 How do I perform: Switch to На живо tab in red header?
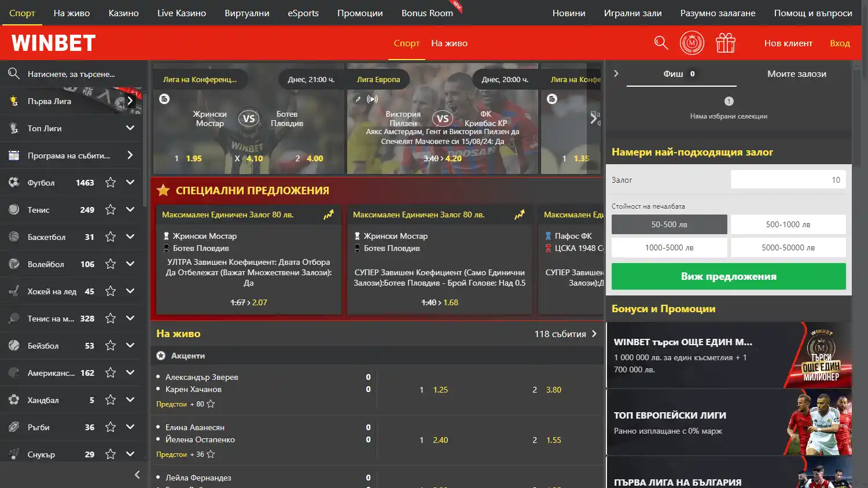(x=449, y=43)
